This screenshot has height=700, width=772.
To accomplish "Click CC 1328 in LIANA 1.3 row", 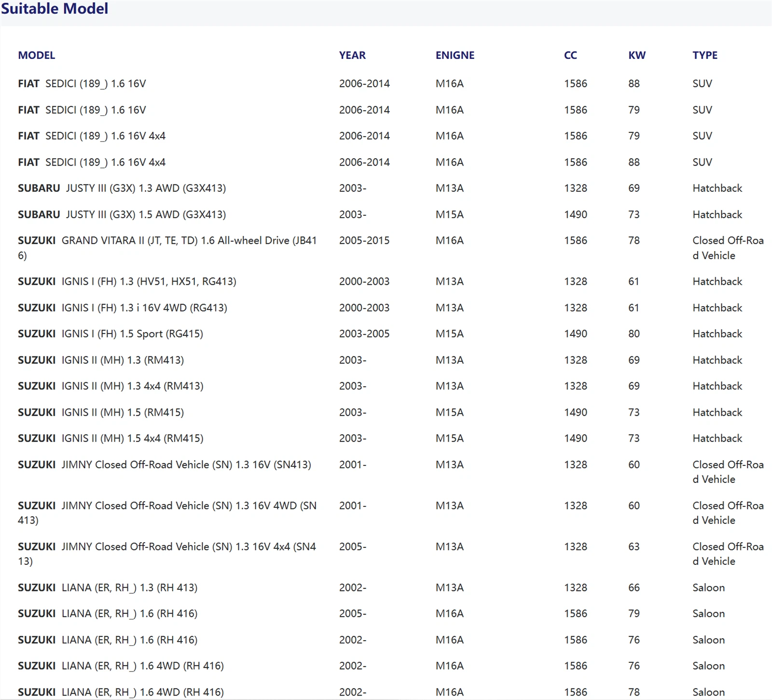I will coord(576,588).
